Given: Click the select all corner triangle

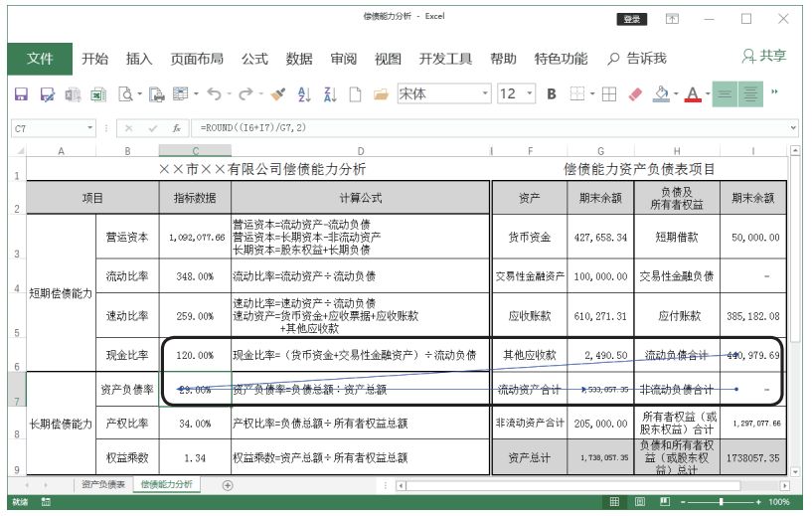Looking at the screenshot, I should (19, 151).
